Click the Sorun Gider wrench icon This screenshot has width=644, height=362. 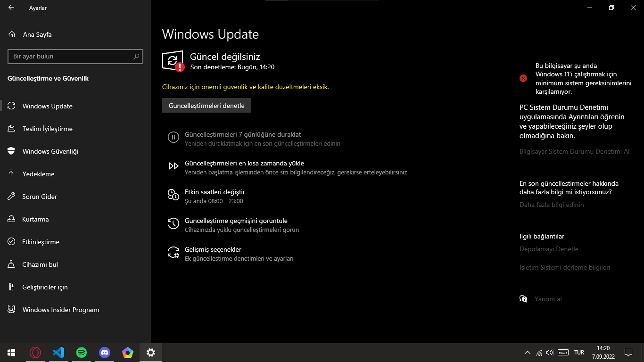(12, 197)
